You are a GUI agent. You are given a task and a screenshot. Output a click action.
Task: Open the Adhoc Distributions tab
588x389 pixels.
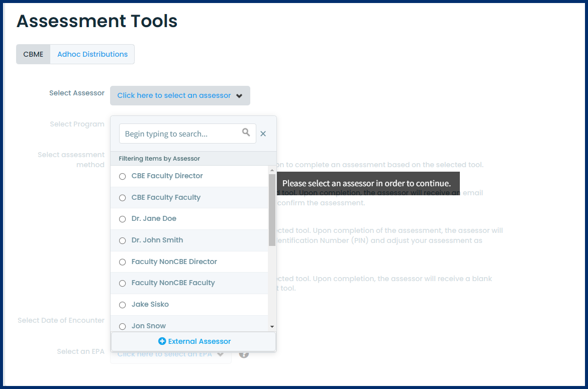point(92,54)
